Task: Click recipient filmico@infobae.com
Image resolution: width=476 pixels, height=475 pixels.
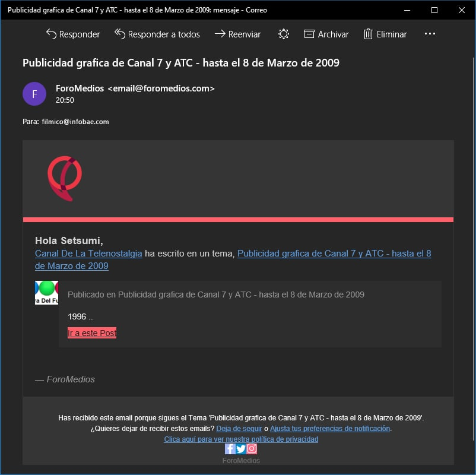Action: (75, 122)
